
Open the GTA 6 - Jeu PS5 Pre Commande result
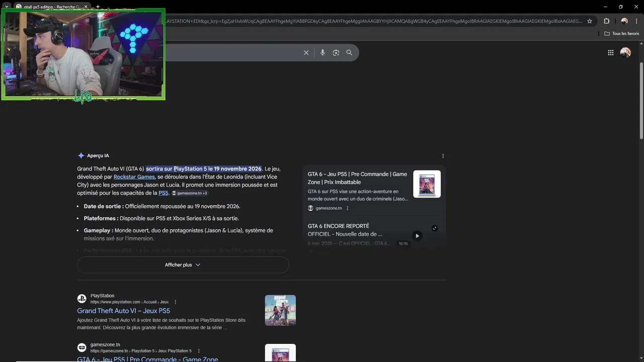click(147, 359)
